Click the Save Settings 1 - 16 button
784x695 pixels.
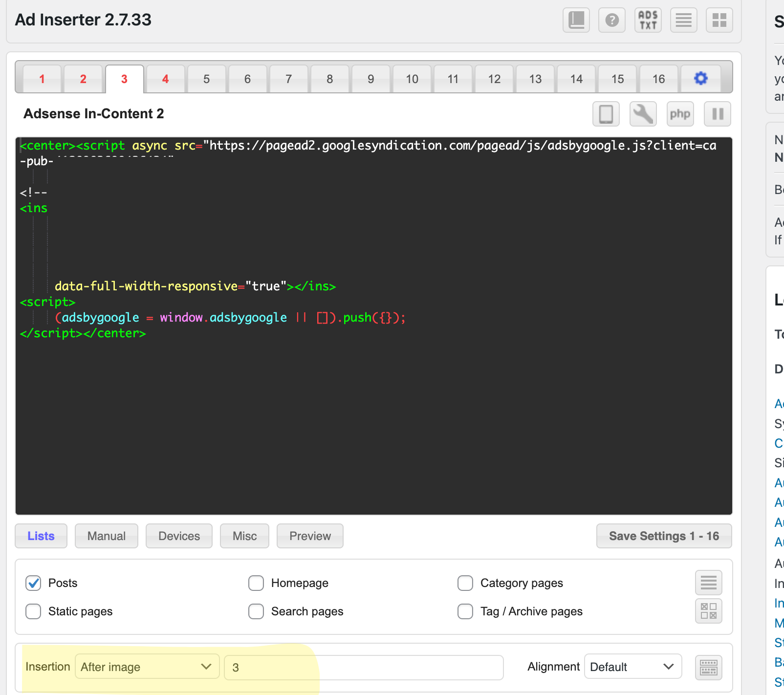[664, 536]
